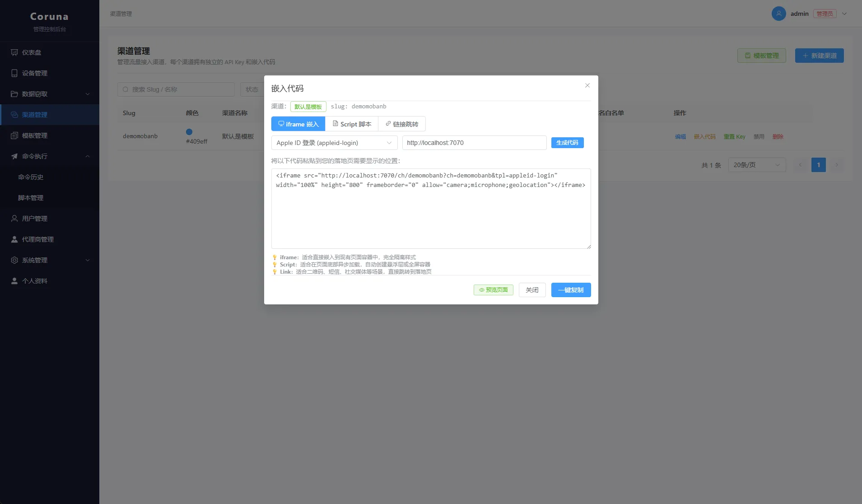Click the 代理商管理 sidebar icon
The width and height of the screenshot is (862, 504).
coord(14,239)
